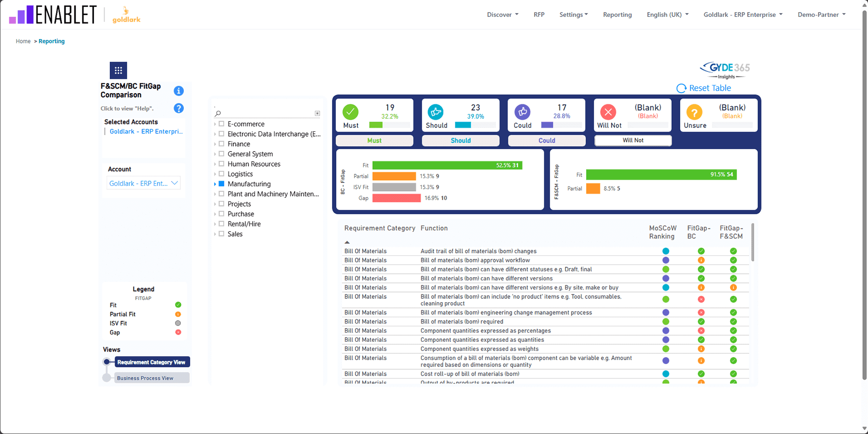Image resolution: width=868 pixels, height=434 pixels.
Task: Check the Finance category checkbox
Action: coord(221,144)
